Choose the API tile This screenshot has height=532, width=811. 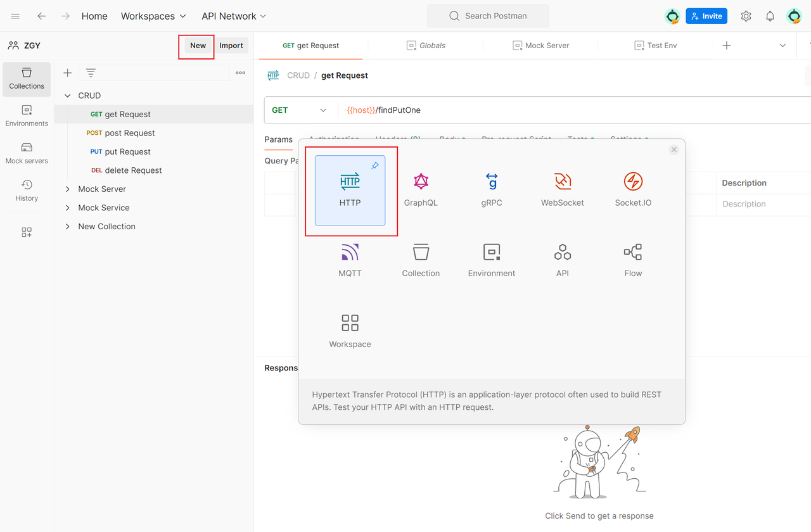563,261
